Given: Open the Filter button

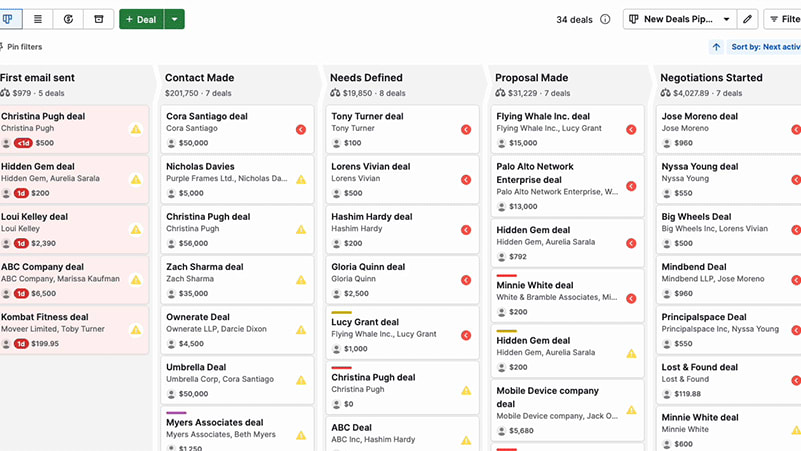Looking at the screenshot, I should [x=783, y=19].
